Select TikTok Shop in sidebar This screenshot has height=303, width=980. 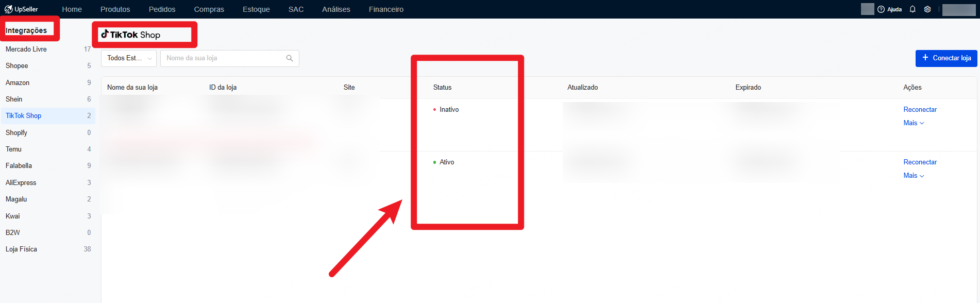47,115
